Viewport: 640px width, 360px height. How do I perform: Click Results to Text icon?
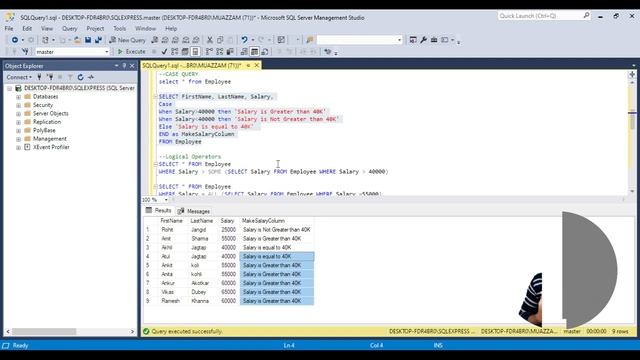(244, 52)
